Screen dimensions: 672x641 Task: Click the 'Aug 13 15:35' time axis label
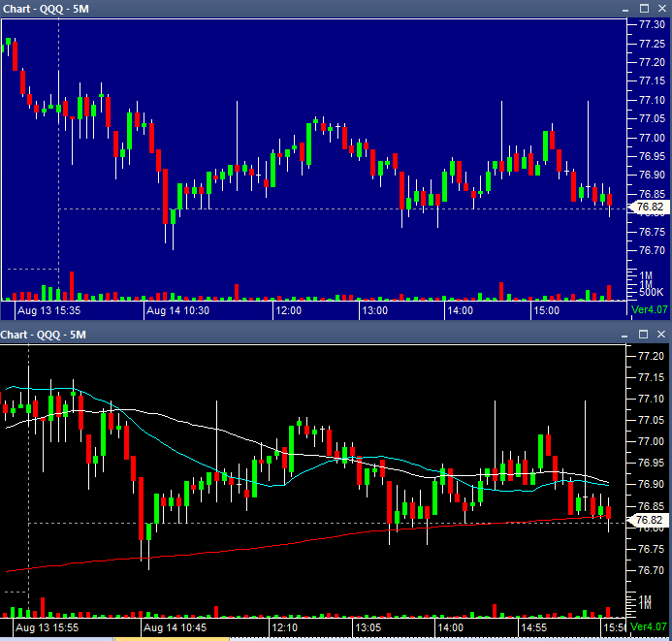click(48, 310)
